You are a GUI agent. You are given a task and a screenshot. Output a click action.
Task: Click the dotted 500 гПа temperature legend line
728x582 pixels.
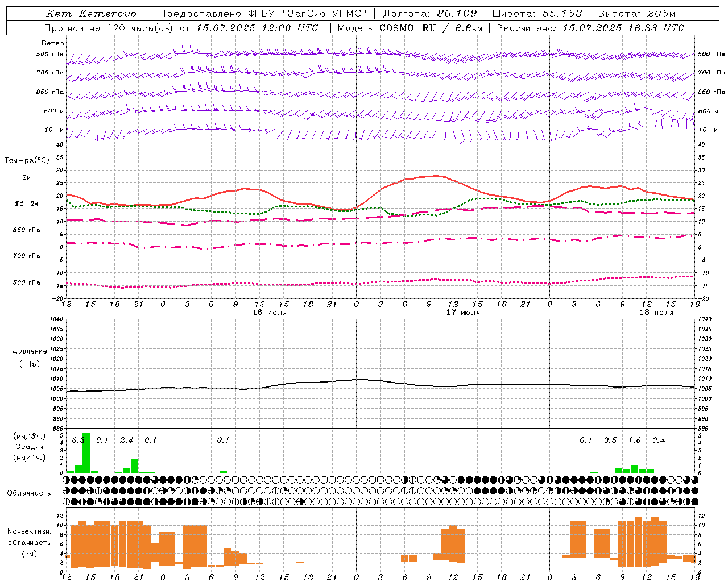tap(25, 289)
